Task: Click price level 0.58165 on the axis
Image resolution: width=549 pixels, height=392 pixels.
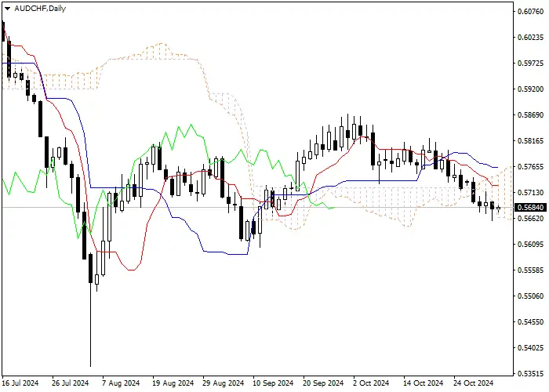Action: coord(531,141)
